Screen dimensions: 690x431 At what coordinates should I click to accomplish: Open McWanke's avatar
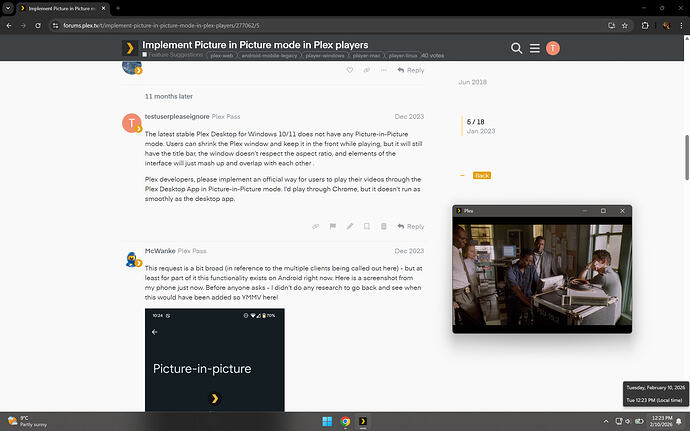132,259
